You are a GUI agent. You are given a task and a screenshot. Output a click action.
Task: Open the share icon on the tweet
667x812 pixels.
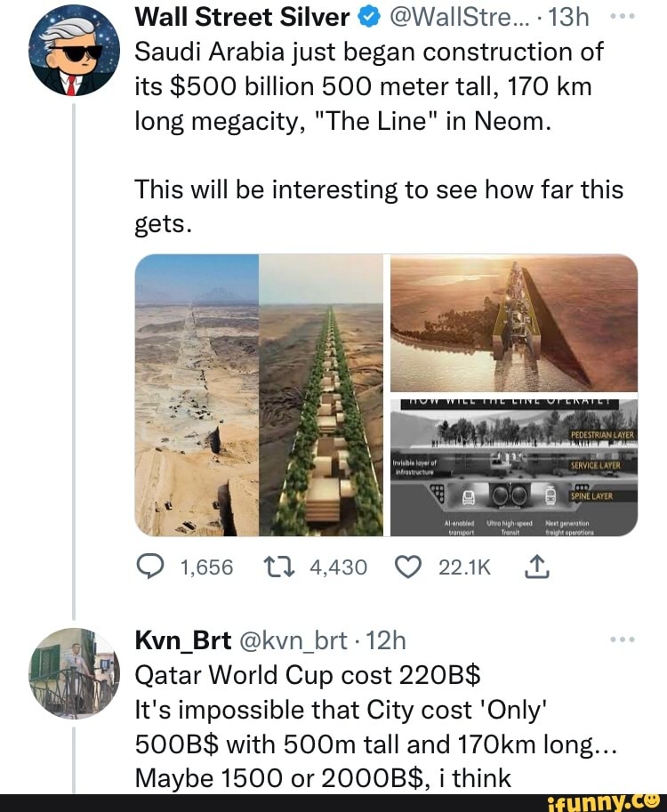536,565
